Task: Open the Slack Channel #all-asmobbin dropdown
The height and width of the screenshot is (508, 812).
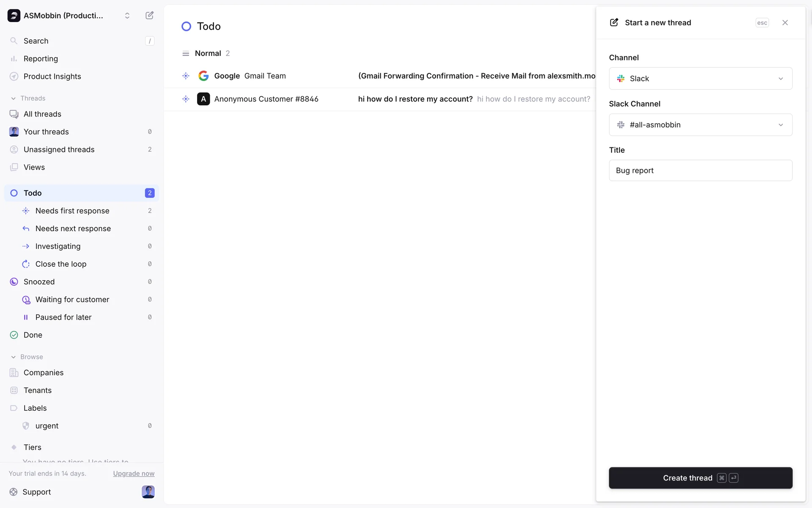Action: [700, 125]
